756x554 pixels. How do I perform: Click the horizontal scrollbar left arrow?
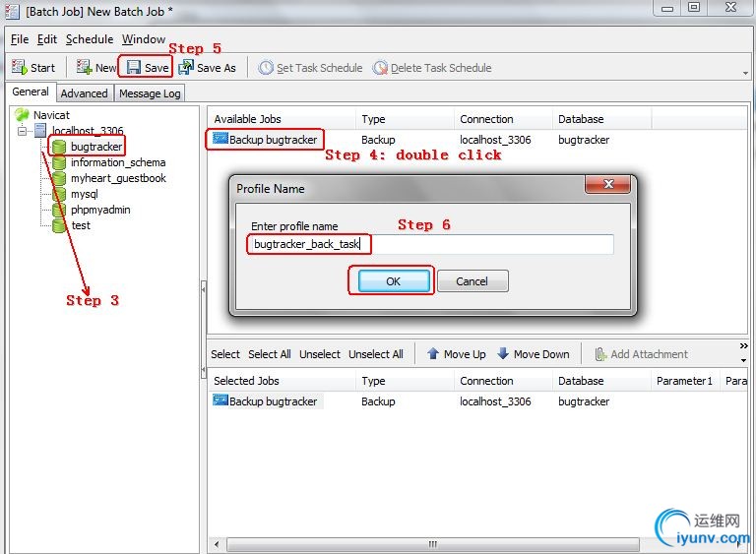(x=217, y=544)
